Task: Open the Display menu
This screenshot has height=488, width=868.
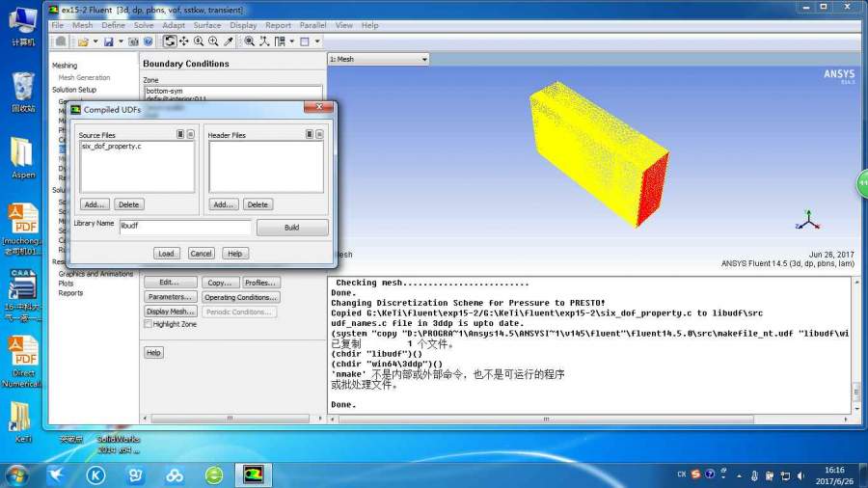Action: [243, 25]
